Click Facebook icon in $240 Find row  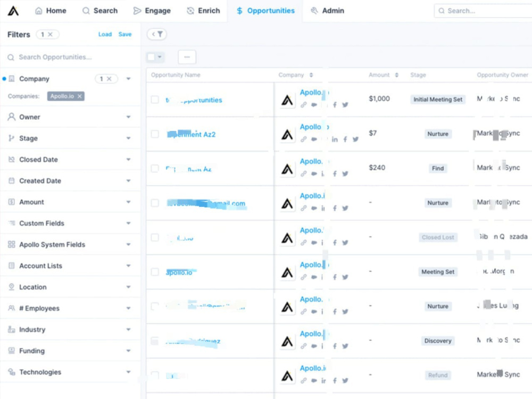coord(335,174)
